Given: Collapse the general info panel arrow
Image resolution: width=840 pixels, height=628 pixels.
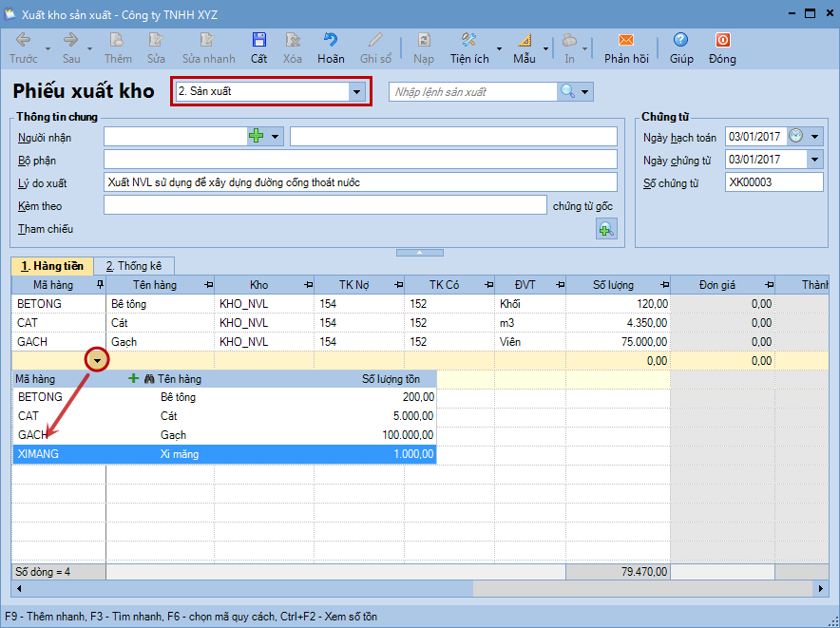Looking at the screenshot, I should coord(419,252).
